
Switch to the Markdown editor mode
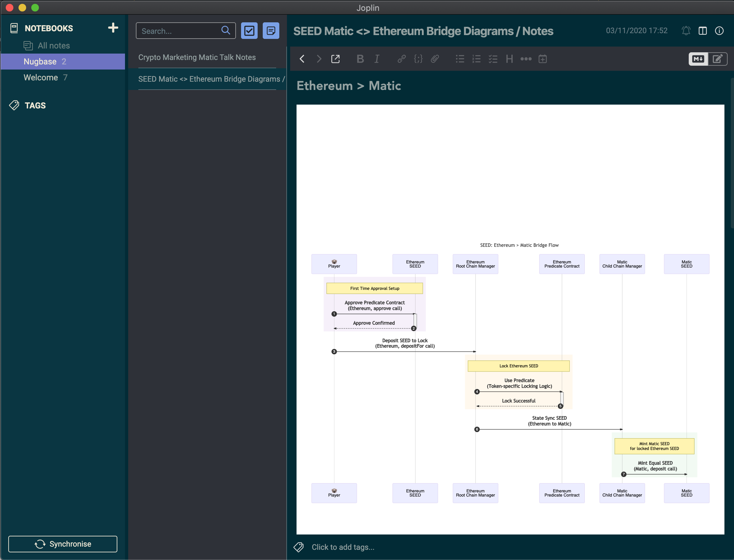(x=698, y=59)
